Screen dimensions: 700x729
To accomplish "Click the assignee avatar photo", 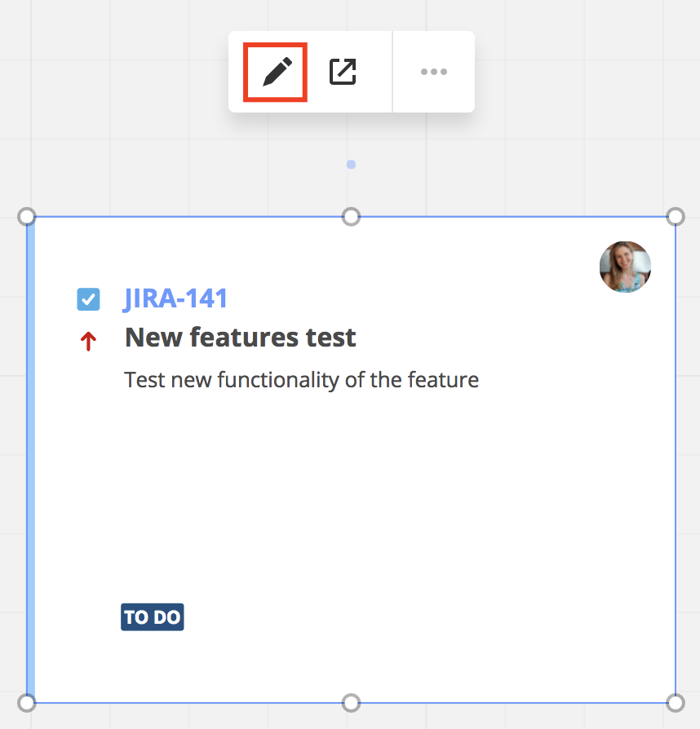I will pyautogui.click(x=625, y=267).
